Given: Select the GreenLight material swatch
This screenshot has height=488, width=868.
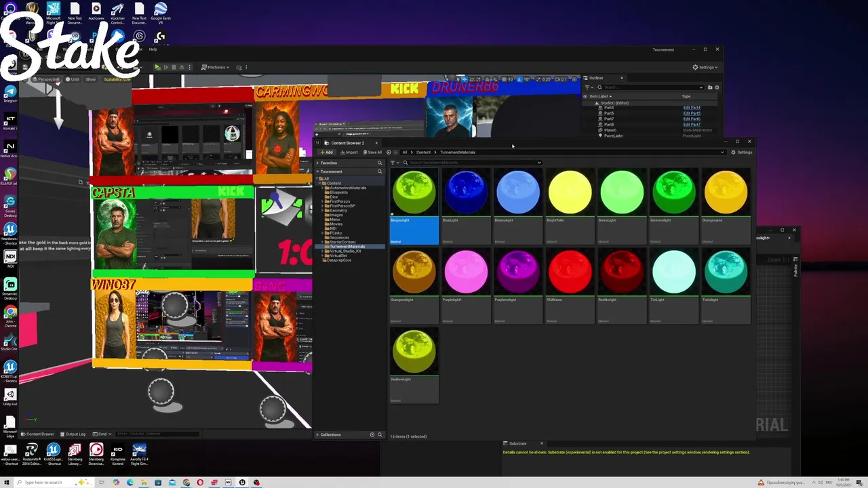Looking at the screenshot, I should 622,192.
